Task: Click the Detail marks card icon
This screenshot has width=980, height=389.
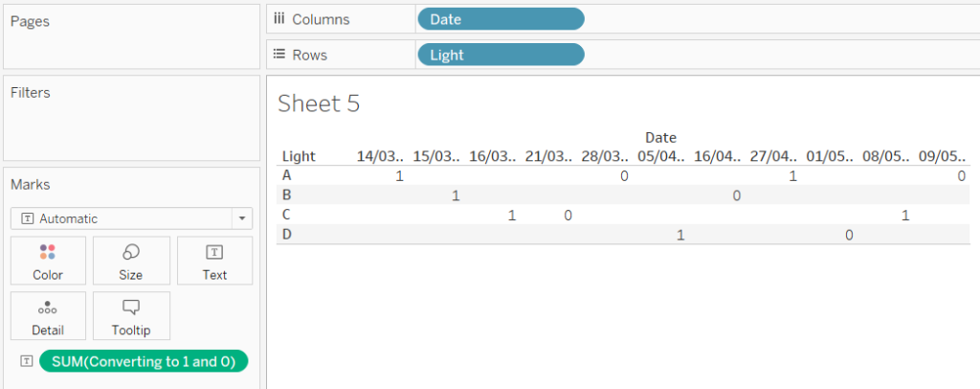Action: pos(48,308)
